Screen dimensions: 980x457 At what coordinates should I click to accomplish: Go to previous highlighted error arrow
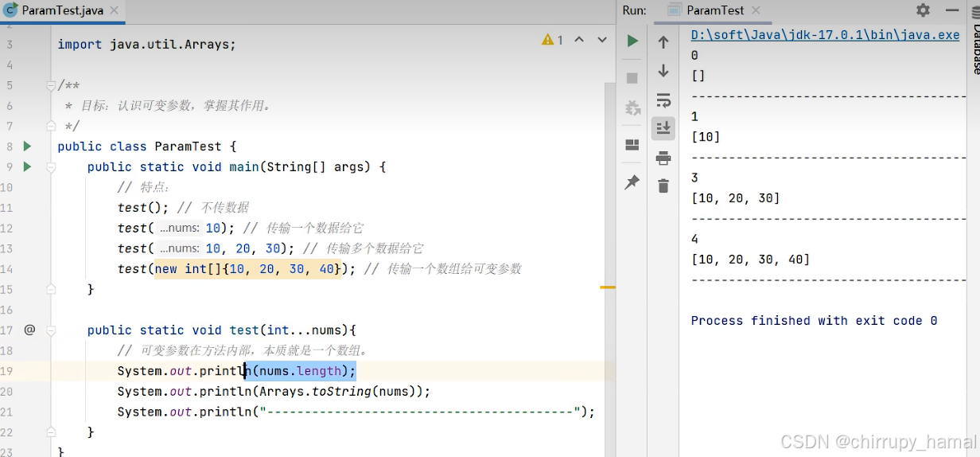coord(579,40)
